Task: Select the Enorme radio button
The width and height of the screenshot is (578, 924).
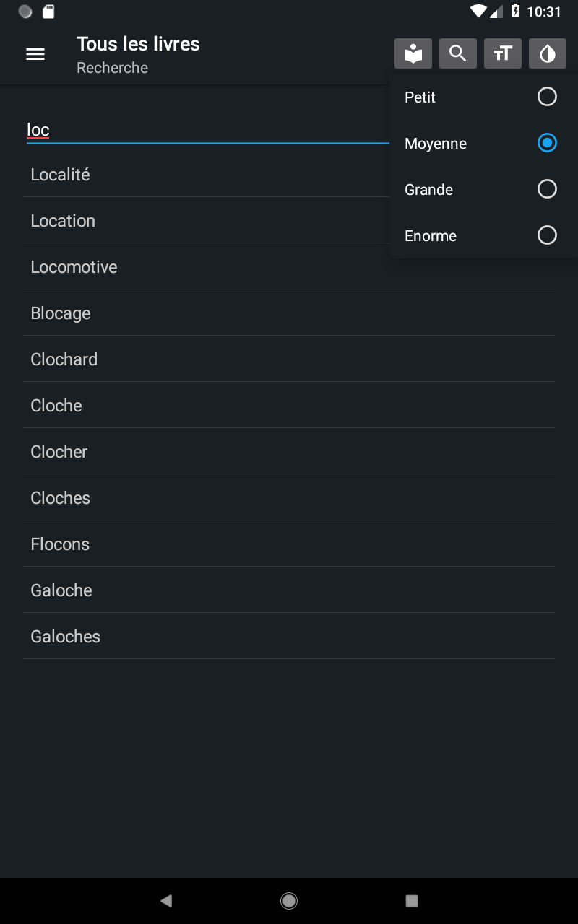Action: 547,235
